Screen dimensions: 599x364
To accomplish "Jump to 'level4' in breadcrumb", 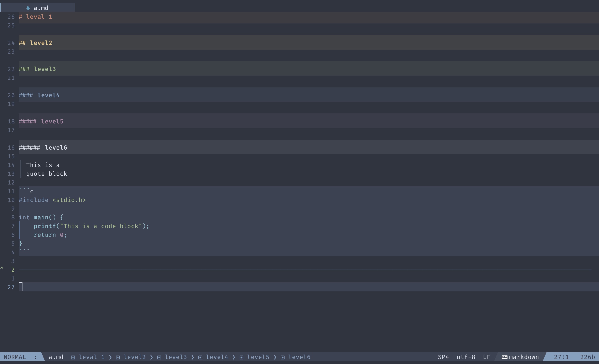I will [217, 357].
